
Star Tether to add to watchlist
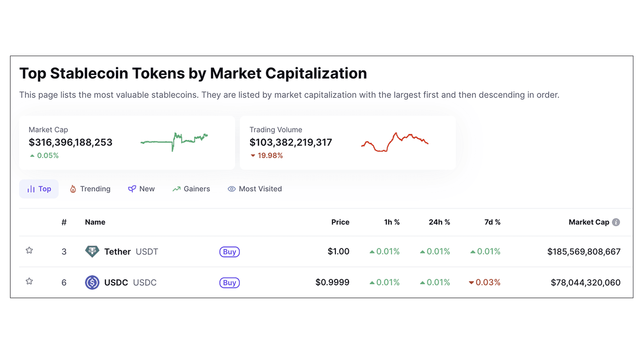click(29, 250)
